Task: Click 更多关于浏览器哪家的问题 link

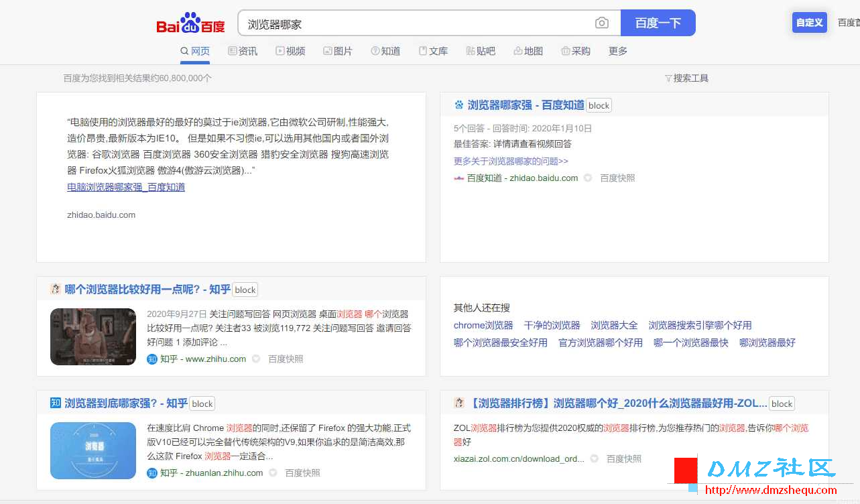Action: coord(511,161)
